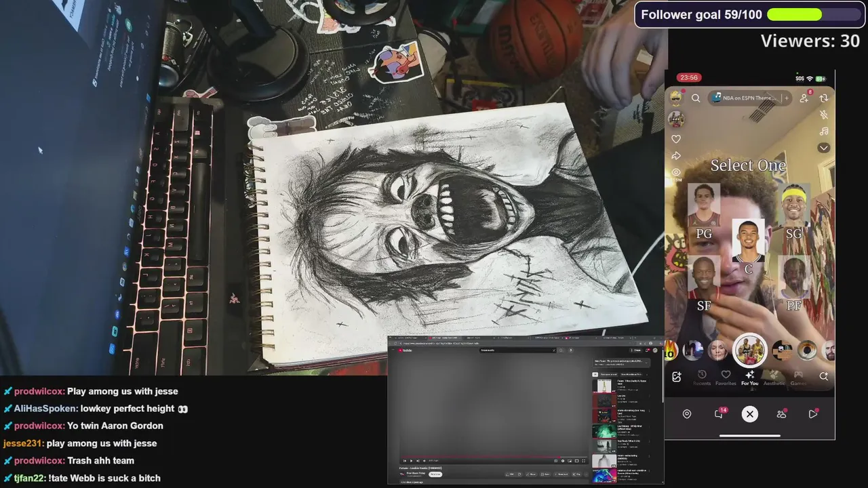This screenshot has width=868, height=488.
Task: Choose the flame 10 lens in carousel
Action: pos(671,350)
